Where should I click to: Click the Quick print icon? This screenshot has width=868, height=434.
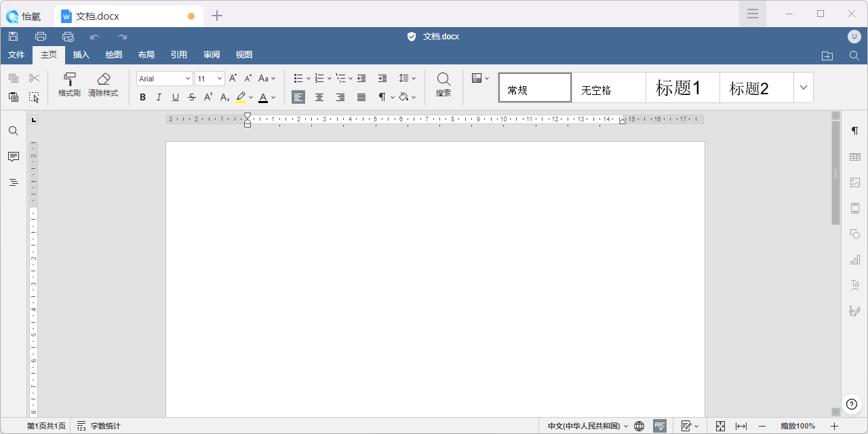pos(68,37)
